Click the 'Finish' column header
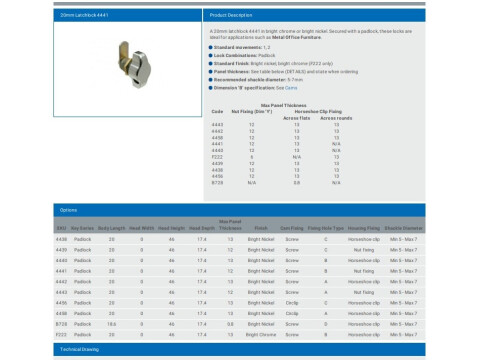The image size is (480, 360). [261, 228]
